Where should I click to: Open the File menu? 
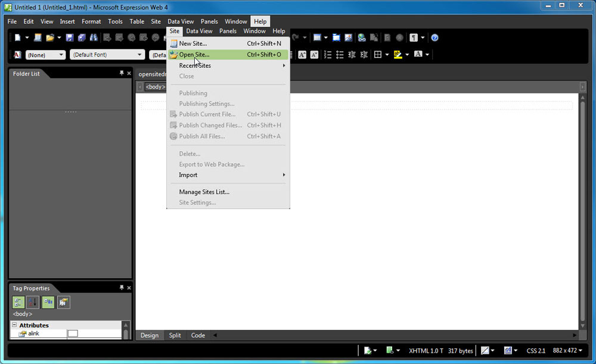(x=12, y=21)
